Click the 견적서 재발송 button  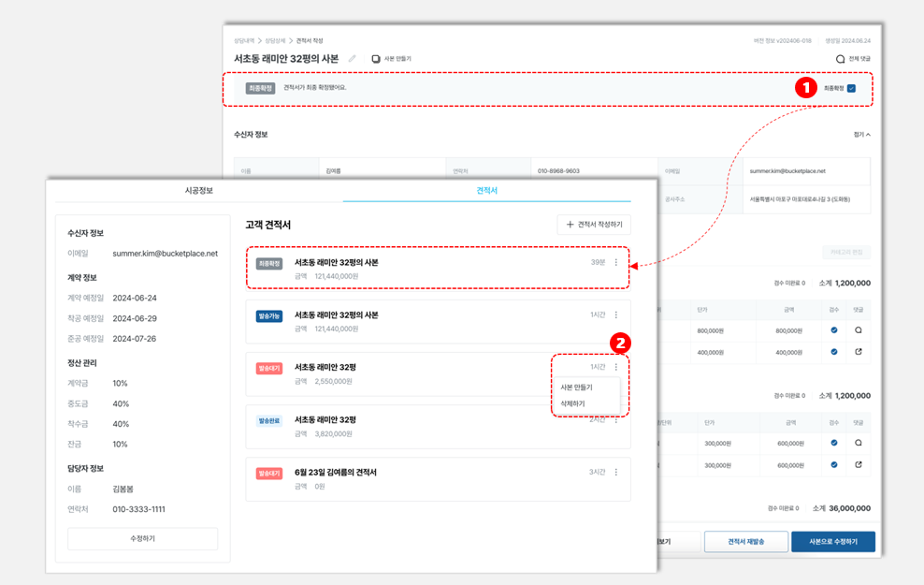746,541
